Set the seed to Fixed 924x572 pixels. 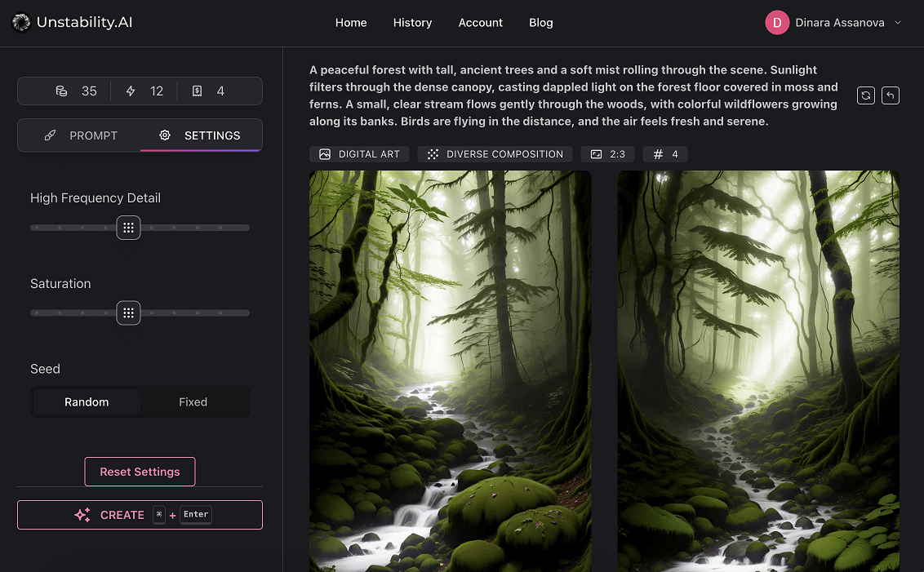pos(193,402)
